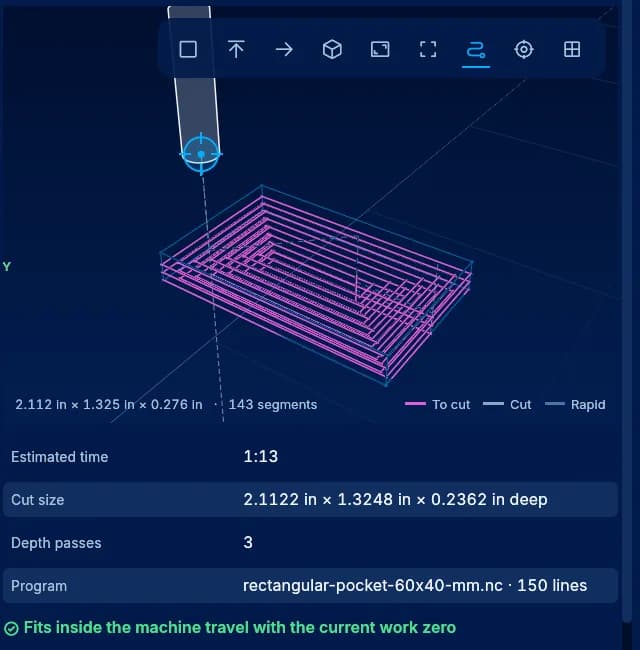Viewport: 640px width, 650px height.
Task: Click the '2.112 in × 1.325 in × 0.276 in' dimensions
Action: (x=109, y=404)
